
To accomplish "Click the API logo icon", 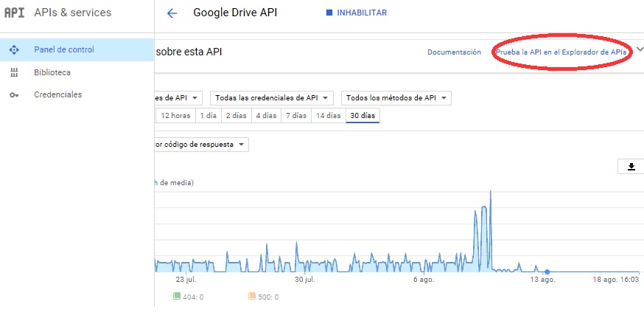I will (15, 13).
